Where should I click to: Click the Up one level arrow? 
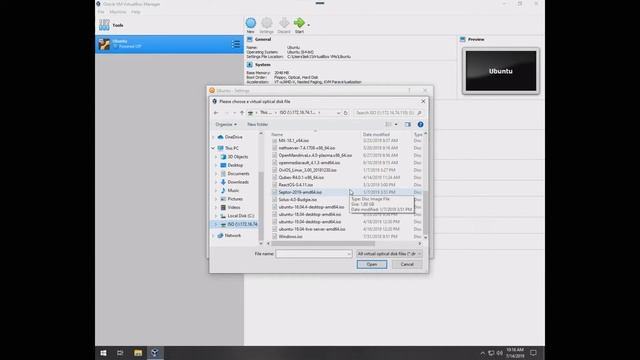coord(242,113)
